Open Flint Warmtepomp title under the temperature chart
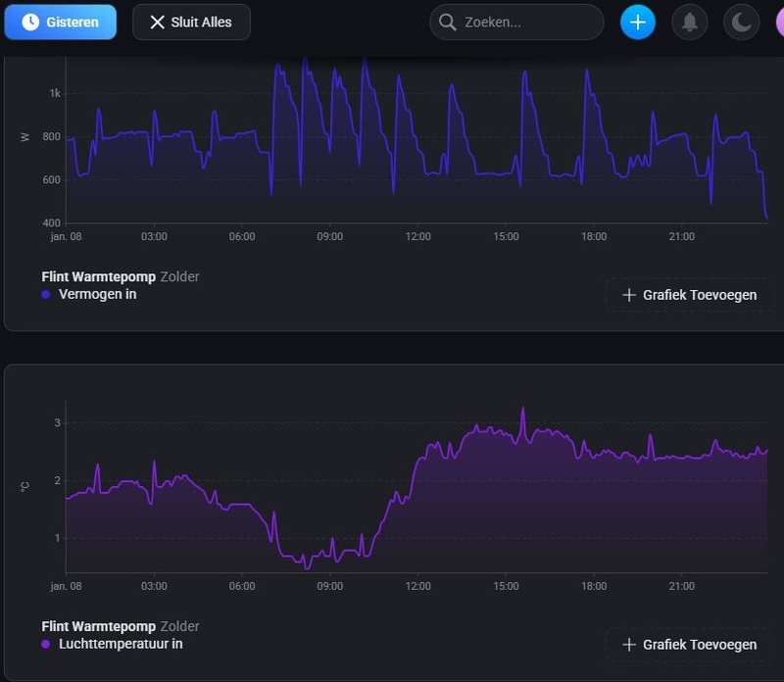This screenshot has width=784, height=682. coord(98,626)
